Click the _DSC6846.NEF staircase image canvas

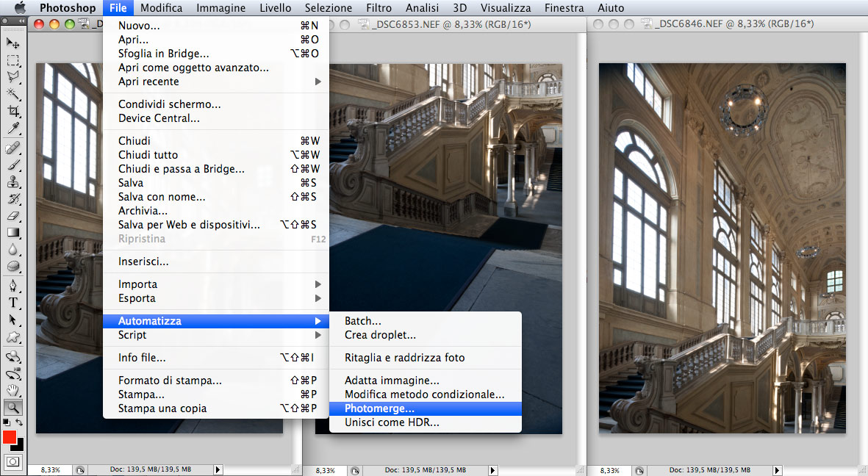coord(722,248)
